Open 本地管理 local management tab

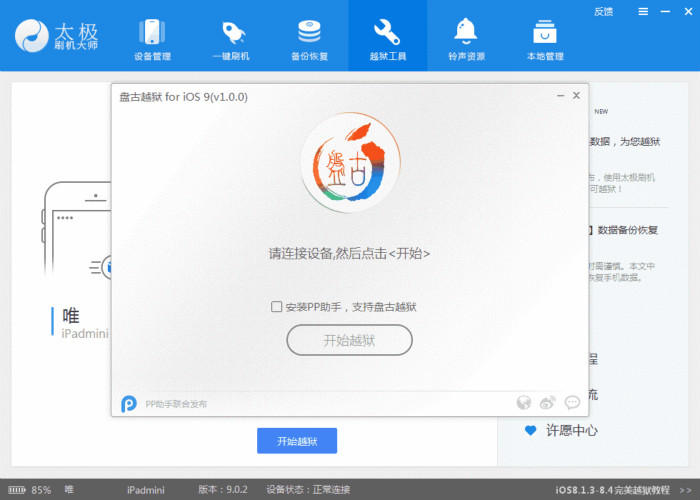pyautogui.click(x=545, y=38)
